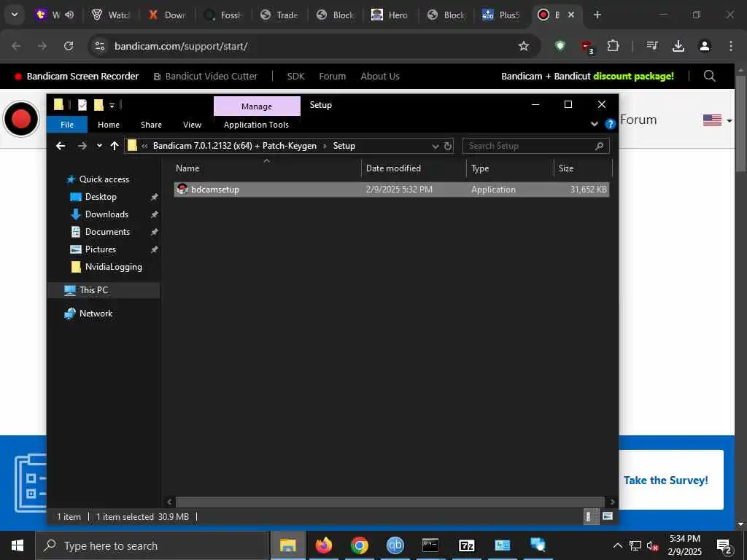The width and height of the screenshot is (747, 560).
Task: Open address bar history dropdown
Action: [x=435, y=146]
